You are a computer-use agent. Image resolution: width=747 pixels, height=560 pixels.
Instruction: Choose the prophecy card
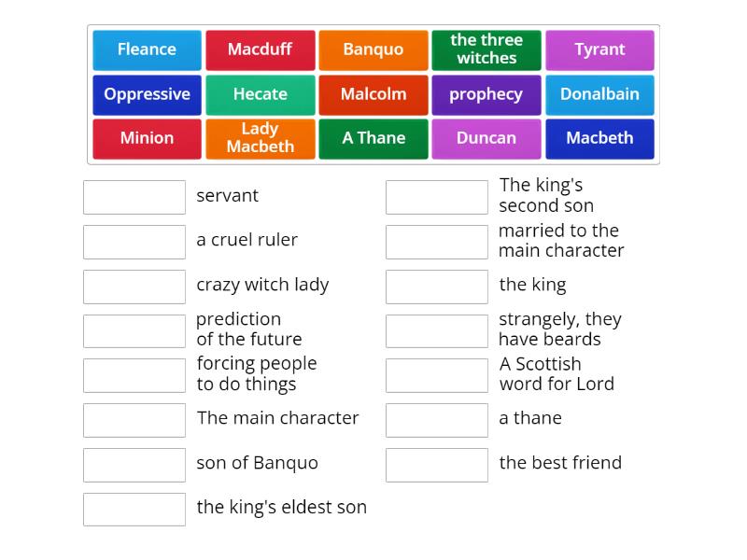point(486,94)
